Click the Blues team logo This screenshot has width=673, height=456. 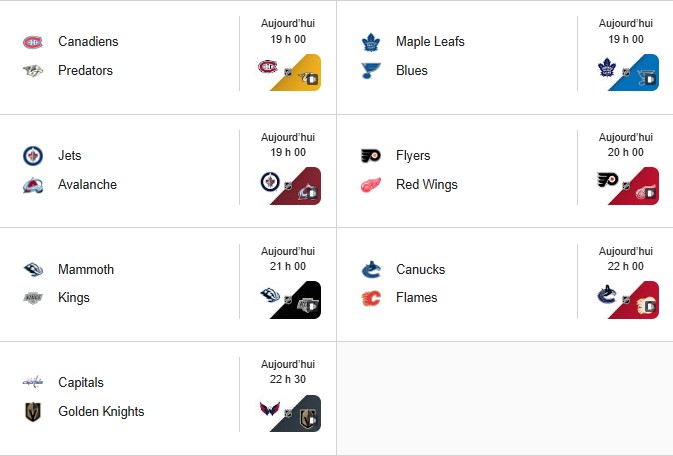pos(371,71)
